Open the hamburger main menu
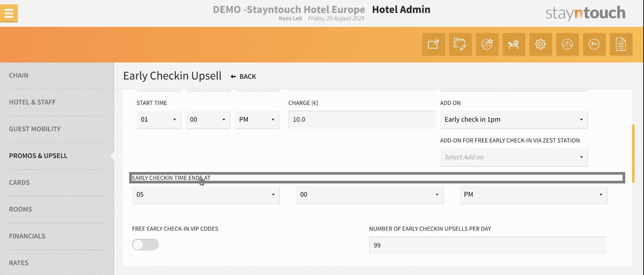Screen dimensions: 644x275 coord(9,13)
